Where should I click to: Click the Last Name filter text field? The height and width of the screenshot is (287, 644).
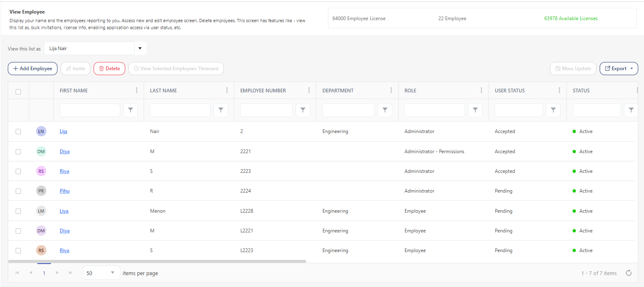tap(180, 110)
